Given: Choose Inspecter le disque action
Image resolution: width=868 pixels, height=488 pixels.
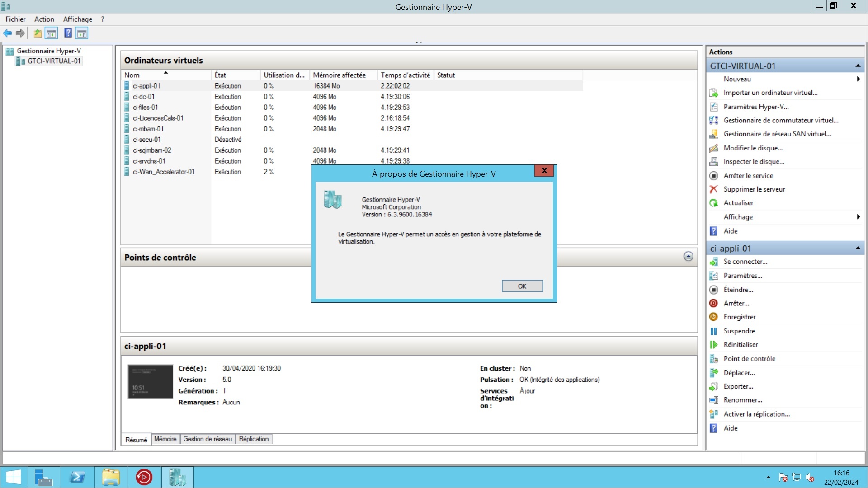Looking at the screenshot, I should 754,161.
